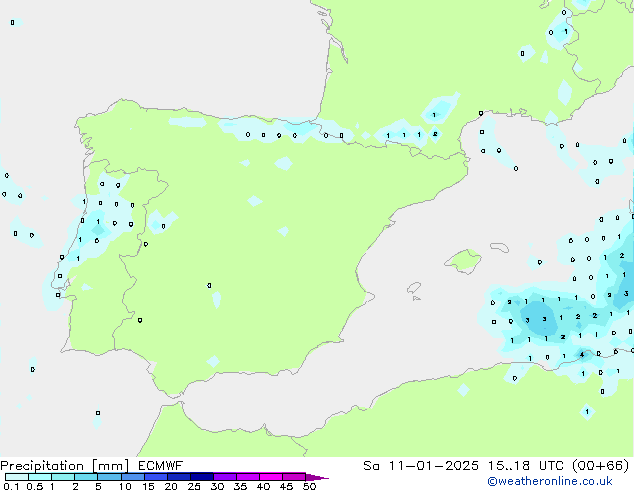634x490 pixels.
Task: Click the legend tick label 5
Action: (x=98, y=487)
